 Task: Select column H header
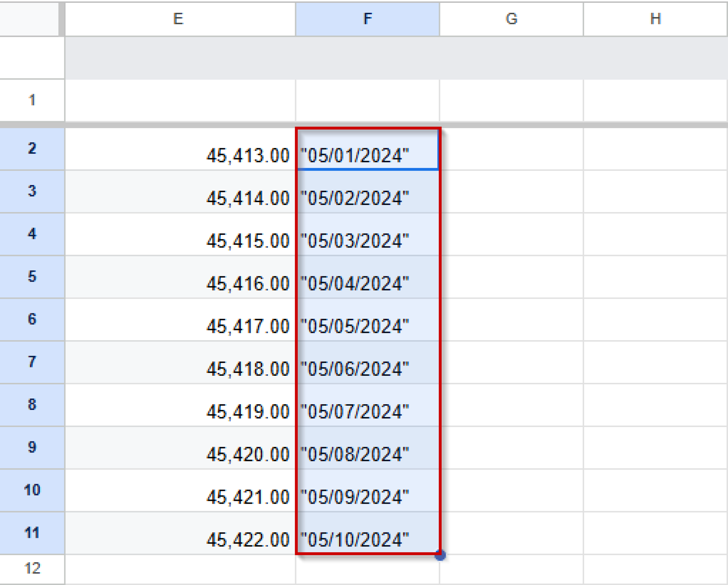pos(656,20)
